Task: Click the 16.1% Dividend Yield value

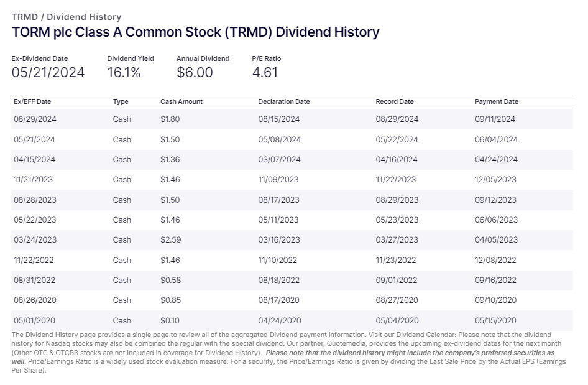Action: (x=124, y=72)
